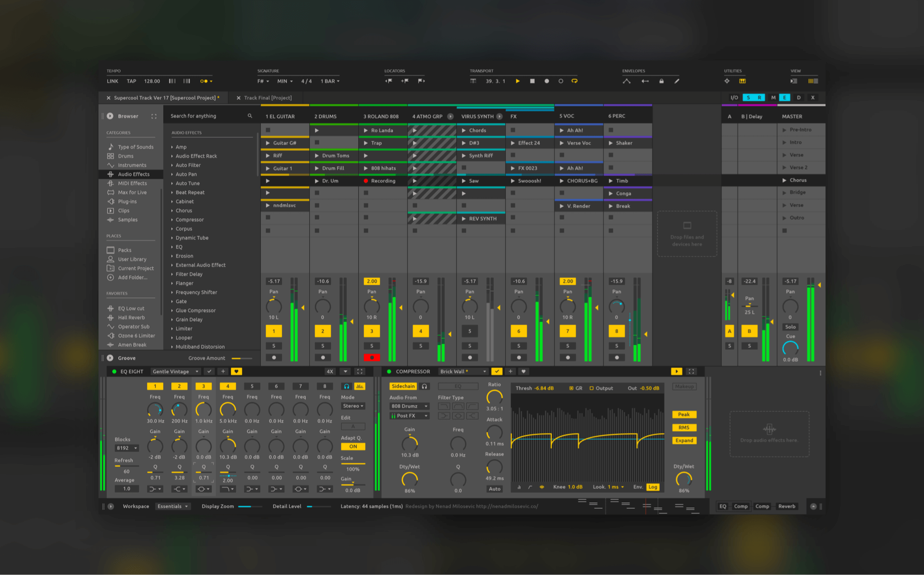Turn off EQ Eight via its green activator dot

(114, 371)
